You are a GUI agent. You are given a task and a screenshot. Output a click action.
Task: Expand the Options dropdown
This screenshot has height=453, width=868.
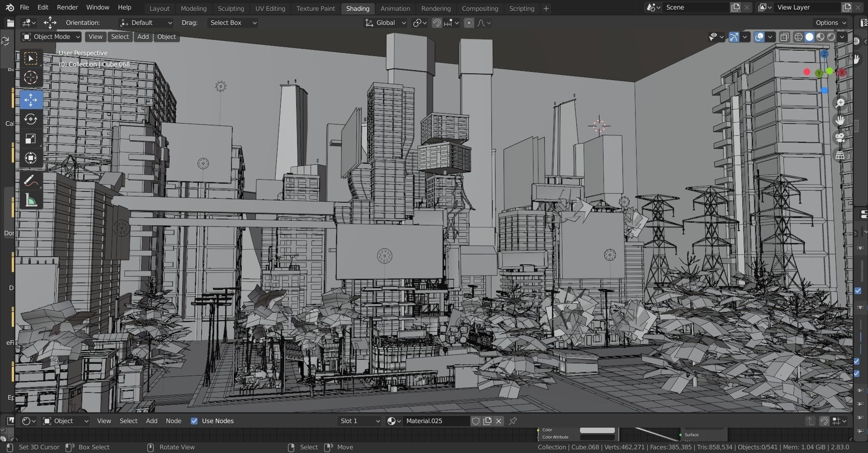click(831, 23)
